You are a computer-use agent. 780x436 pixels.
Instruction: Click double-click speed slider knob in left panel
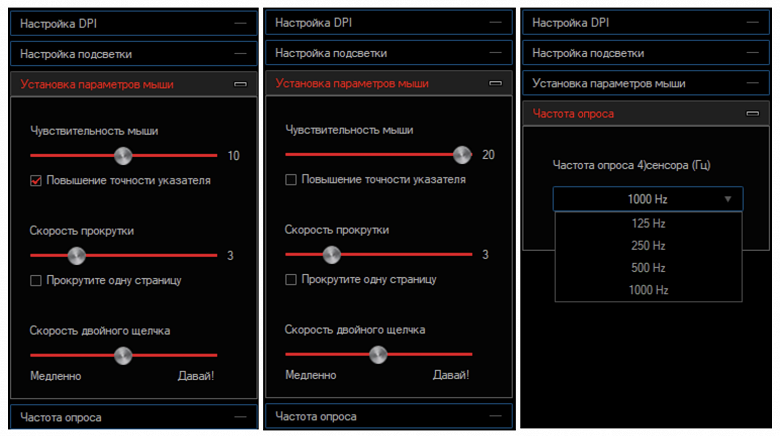click(x=123, y=355)
